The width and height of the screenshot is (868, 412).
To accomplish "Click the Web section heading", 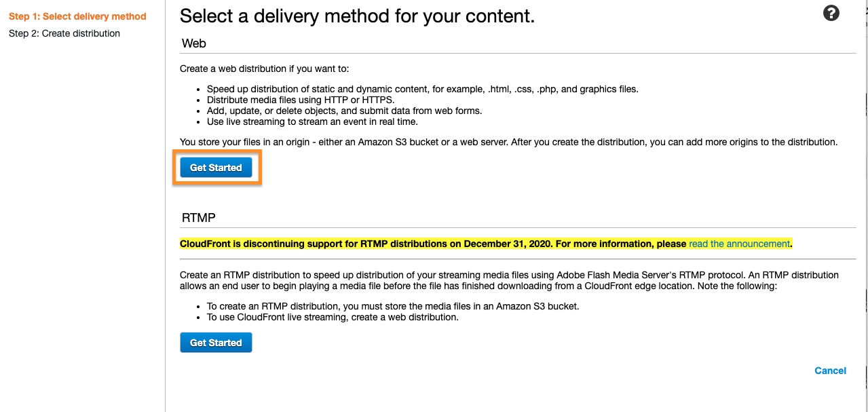I will click(194, 43).
